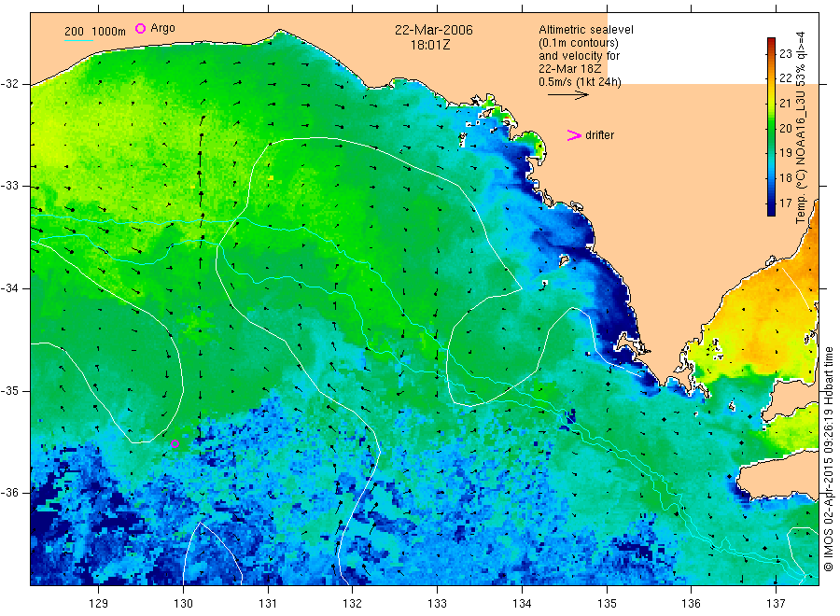Click the '0.5m/s (1kt 24h)' text

[x=580, y=82]
